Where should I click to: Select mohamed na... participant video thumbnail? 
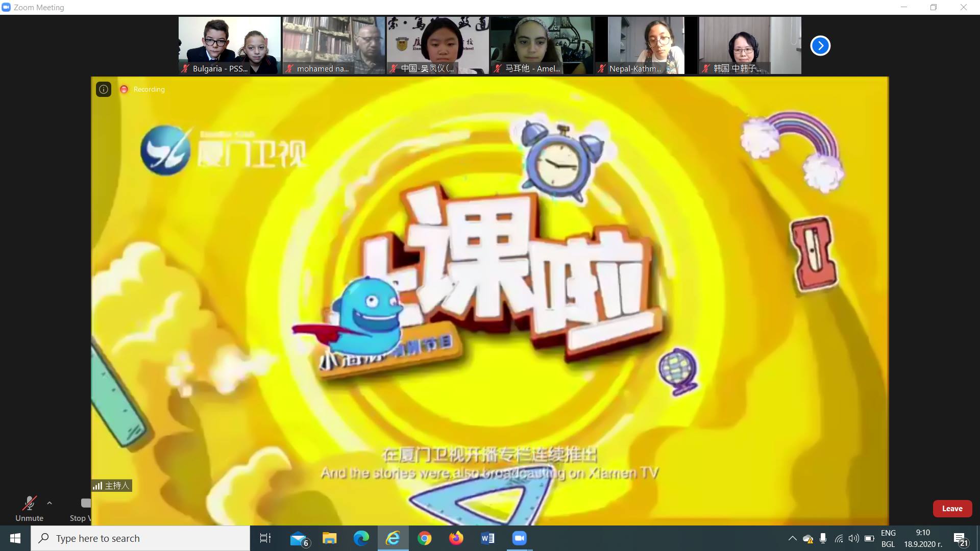[x=334, y=45]
